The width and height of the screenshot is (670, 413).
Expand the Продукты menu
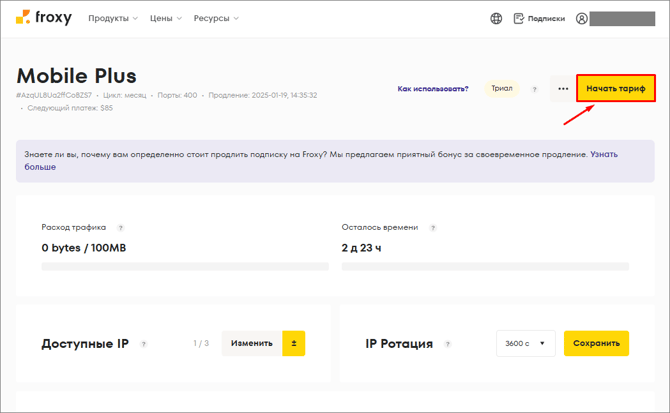pos(113,18)
